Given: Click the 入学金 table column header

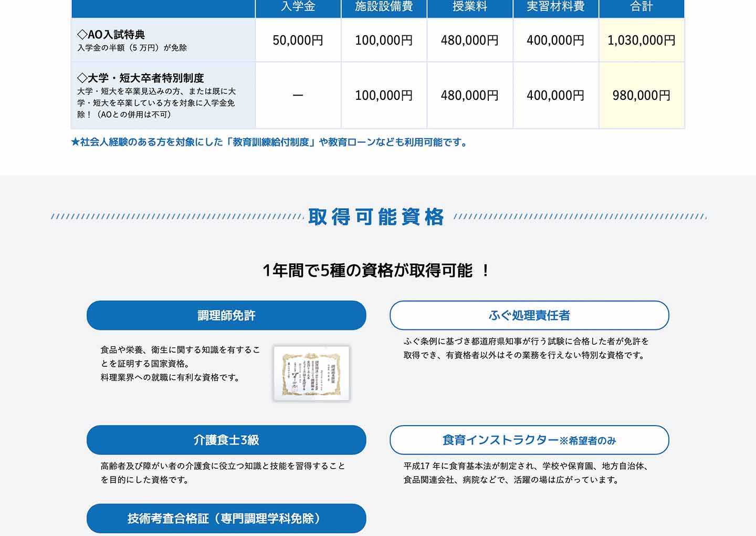Looking at the screenshot, I should tap(298, 7).
